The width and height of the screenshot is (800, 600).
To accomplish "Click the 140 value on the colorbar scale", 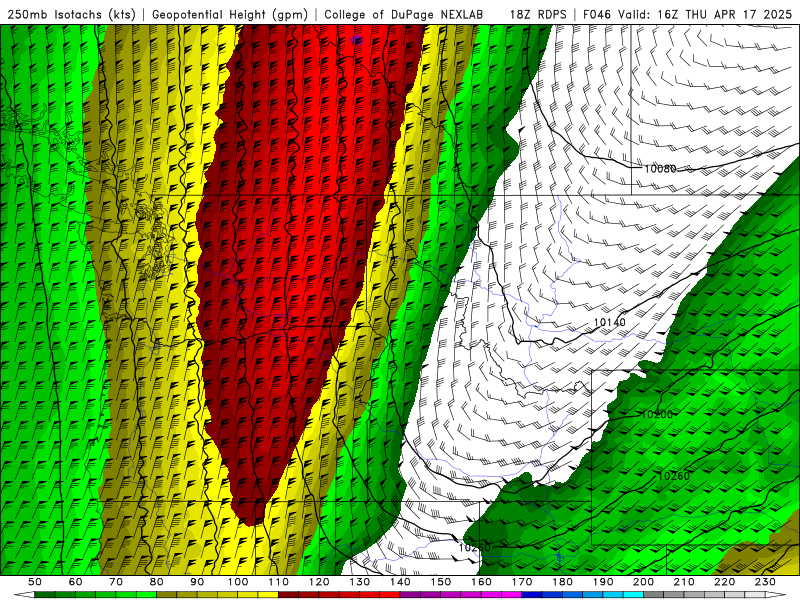I will (401, 582).
